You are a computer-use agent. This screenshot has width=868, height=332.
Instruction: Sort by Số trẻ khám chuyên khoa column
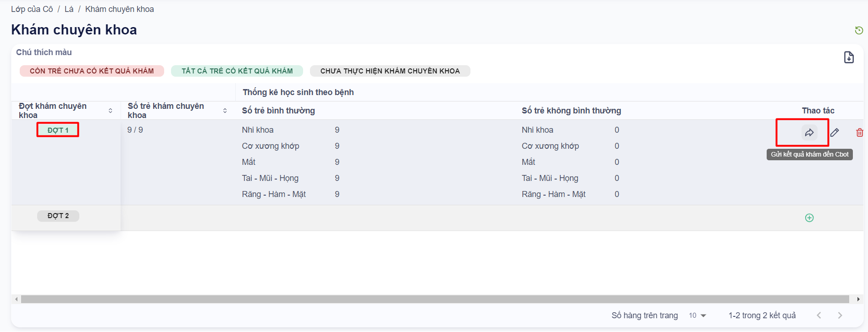[x=225, y=111]
